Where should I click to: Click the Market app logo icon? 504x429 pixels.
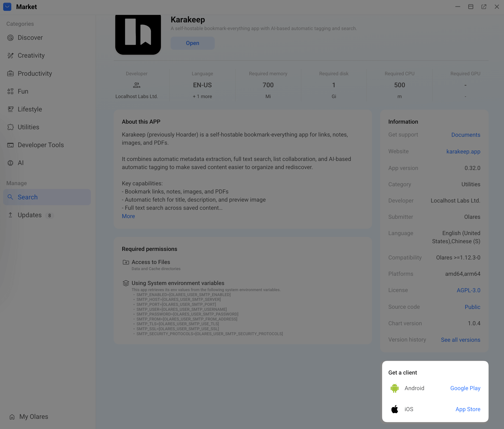click(7, 7)
